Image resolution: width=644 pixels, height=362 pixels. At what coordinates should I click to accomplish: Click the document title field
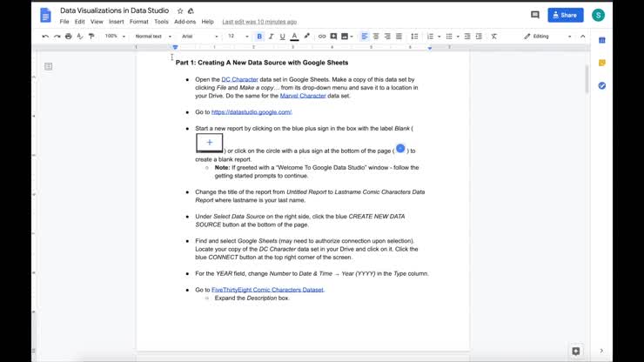point(114,10)
